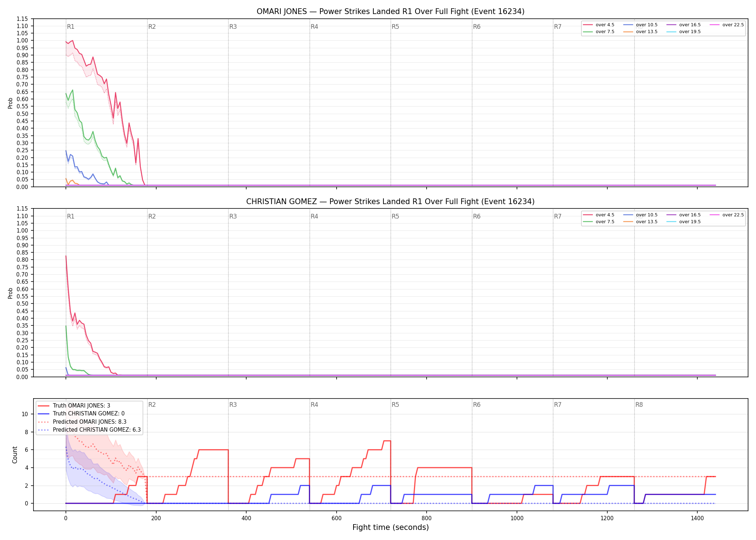Image resolution: width=756 pixels, height=540 pixels.
Task: Click the 'Count' y-axis label
Action: [x=15, y=455]
